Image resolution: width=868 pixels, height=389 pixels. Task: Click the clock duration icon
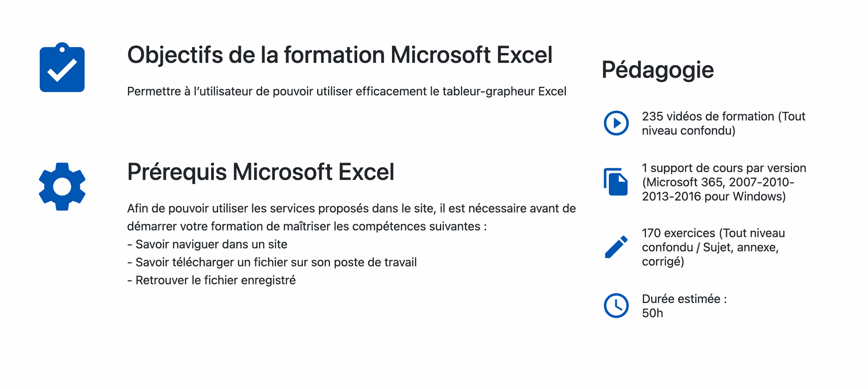click(x=616, y=305)
